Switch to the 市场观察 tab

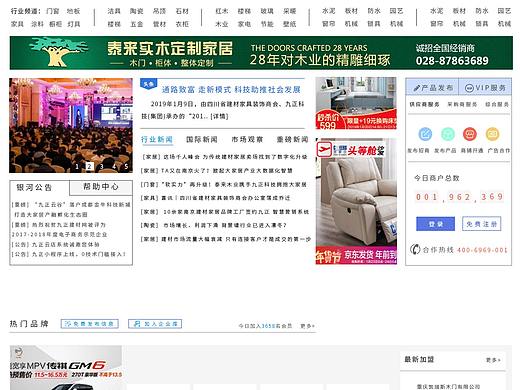click(x=247, y=139)
